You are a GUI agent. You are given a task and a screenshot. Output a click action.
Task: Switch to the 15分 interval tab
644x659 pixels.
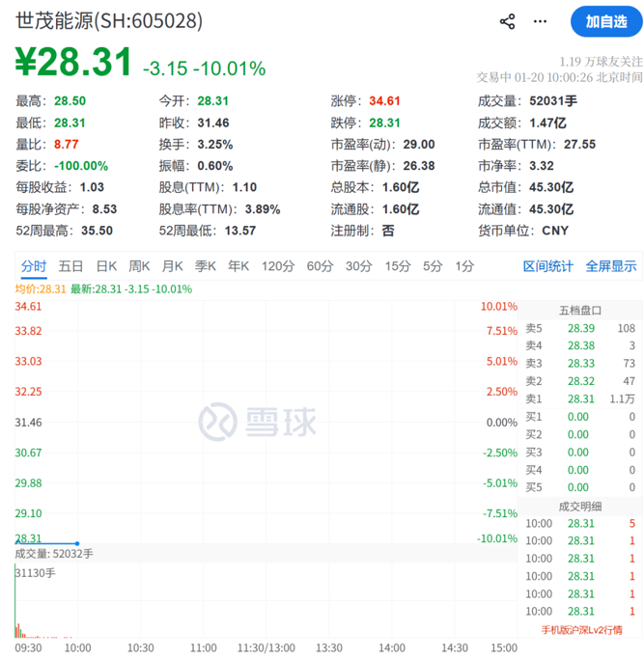coord(398,266)
